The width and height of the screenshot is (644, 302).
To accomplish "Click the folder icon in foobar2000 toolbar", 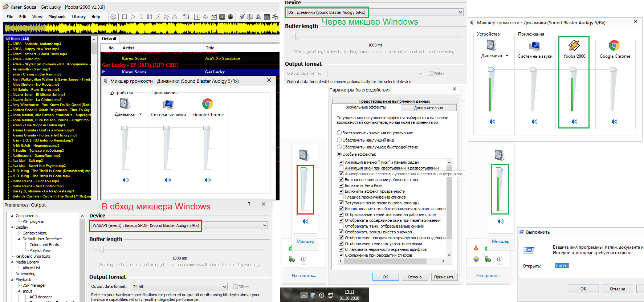I will [186, 17].
